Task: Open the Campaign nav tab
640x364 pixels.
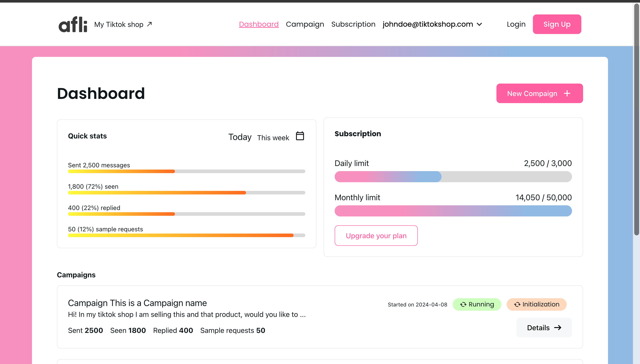Action: (x=305, y=24)
